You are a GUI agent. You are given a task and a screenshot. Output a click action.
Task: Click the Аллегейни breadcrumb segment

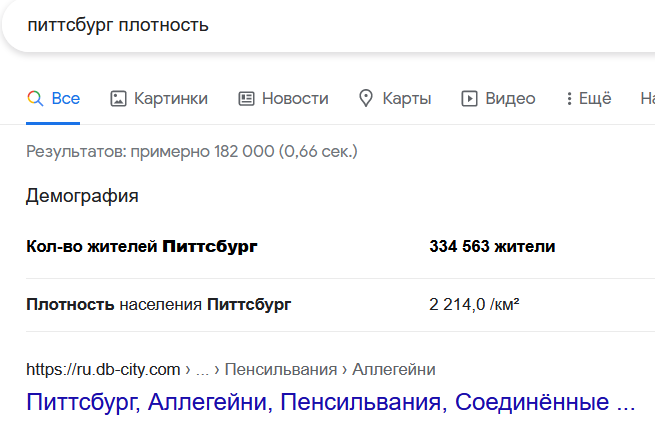click(x=394, y=369)
